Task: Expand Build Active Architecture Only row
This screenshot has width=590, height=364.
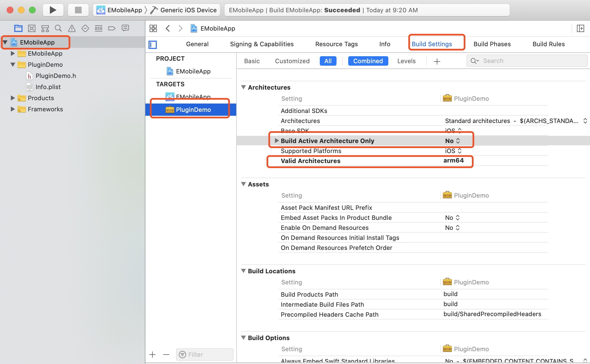Action: coord(277,141)
